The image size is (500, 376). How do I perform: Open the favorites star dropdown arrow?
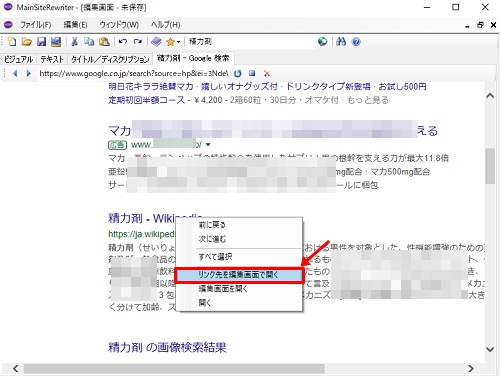click(x=178, y=42)
